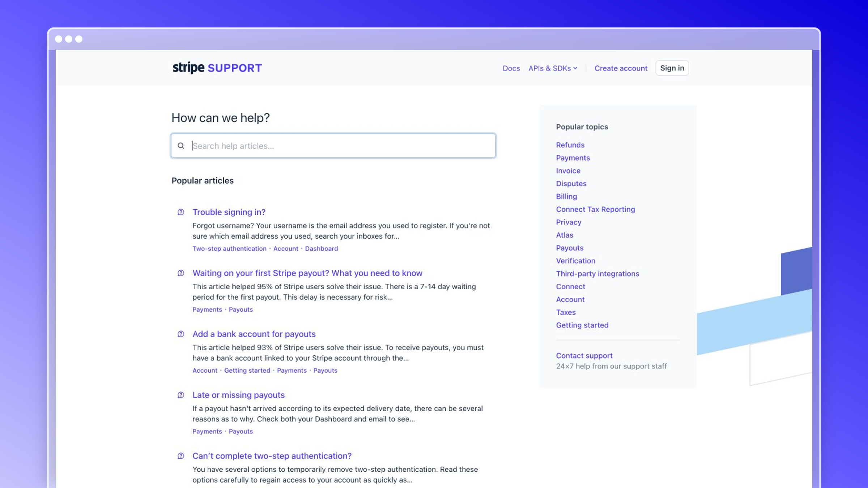The height and width of the screenshot is (488, 868).
Task: Select Taxes in Popular topics
Action: pos(566,312)
